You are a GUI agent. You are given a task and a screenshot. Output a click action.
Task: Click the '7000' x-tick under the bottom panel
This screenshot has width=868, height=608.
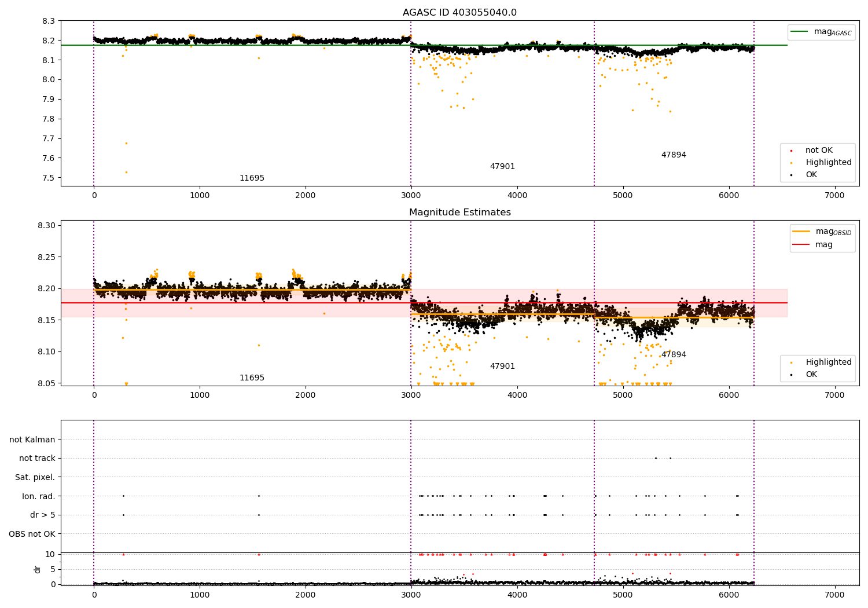pyautogui.click(x=834, y=595)
